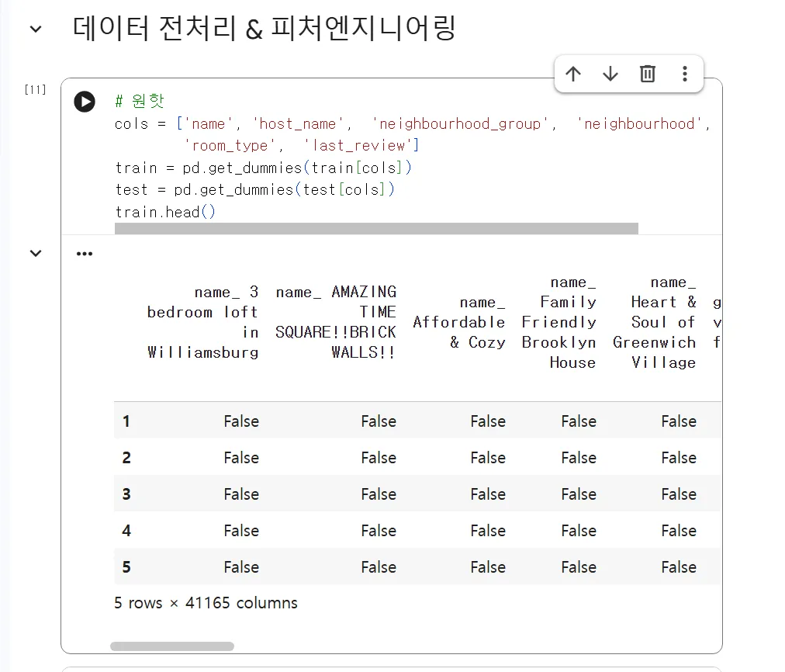Click the horizontal scrollbar below the code cell
The image size is (785, 672).
pos(376,227)
